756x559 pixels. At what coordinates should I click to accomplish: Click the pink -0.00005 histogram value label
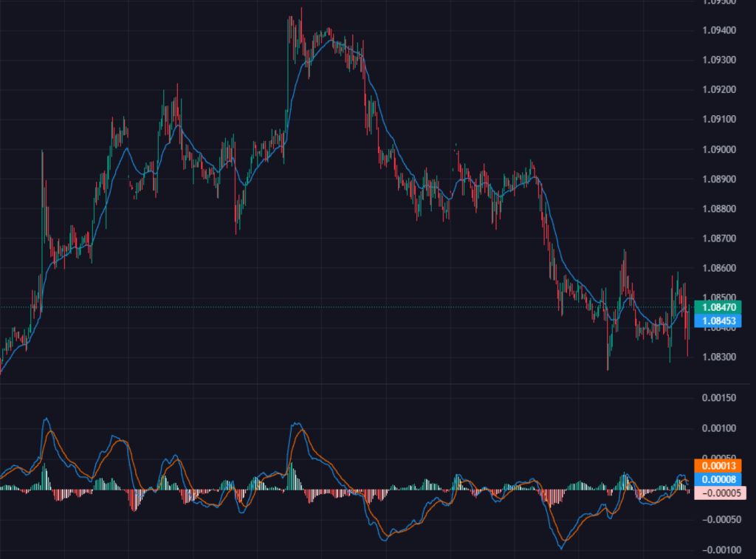720,493
